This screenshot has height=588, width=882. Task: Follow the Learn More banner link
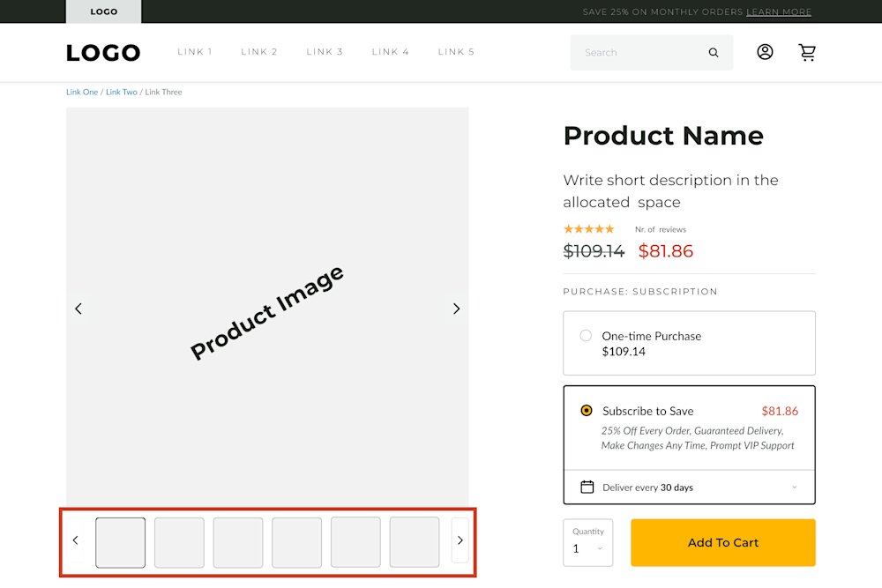[x=779, y=12]
